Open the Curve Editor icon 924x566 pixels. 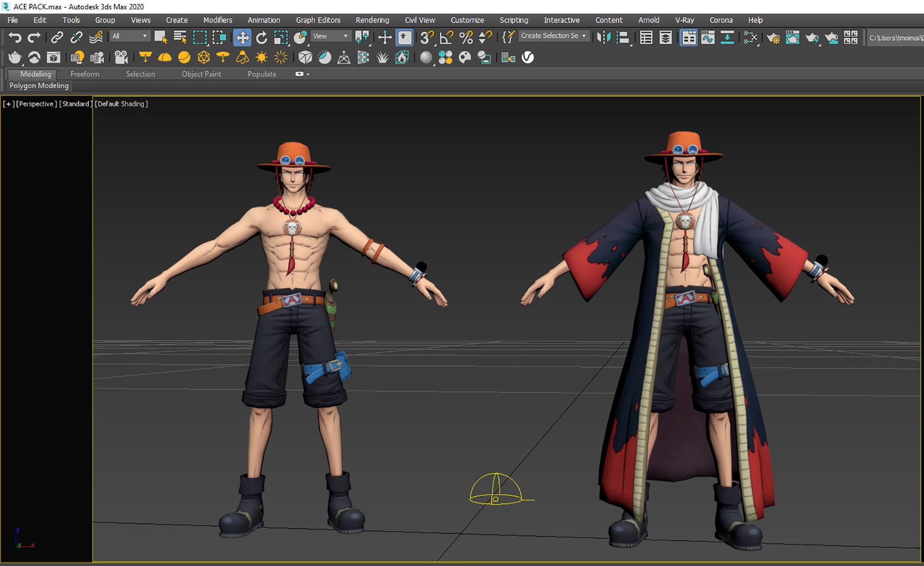(708, 37)
